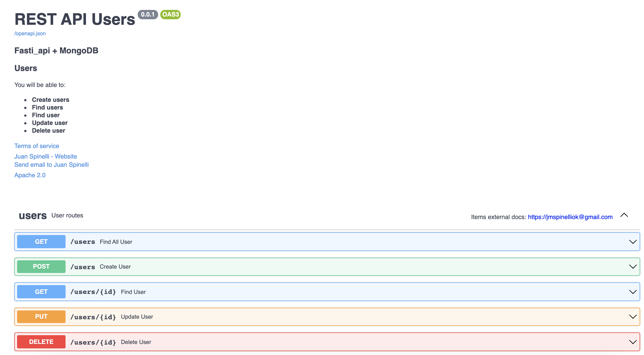Click Send email to Juan Spinelli
Image resolution: width=644 pixels, height=355 pixels.
(52, 165)
